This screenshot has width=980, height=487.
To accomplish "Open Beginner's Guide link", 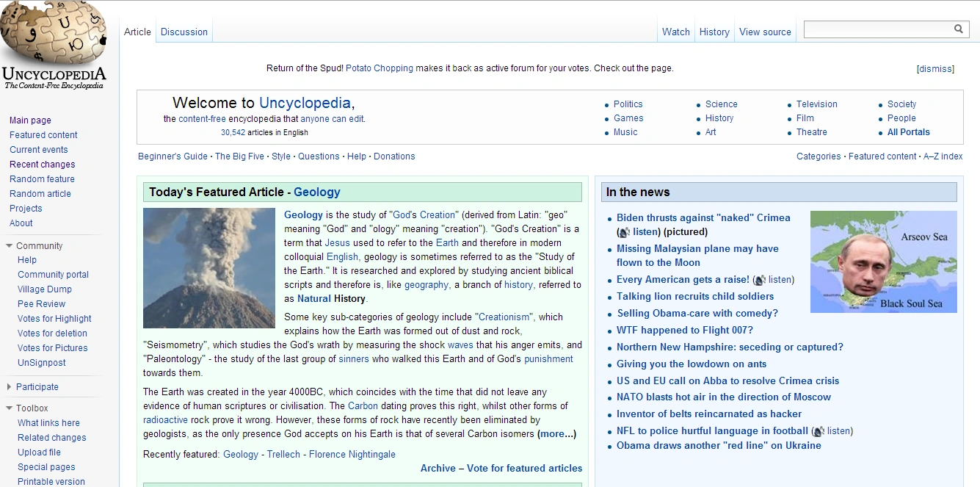I will coord(173,156).
